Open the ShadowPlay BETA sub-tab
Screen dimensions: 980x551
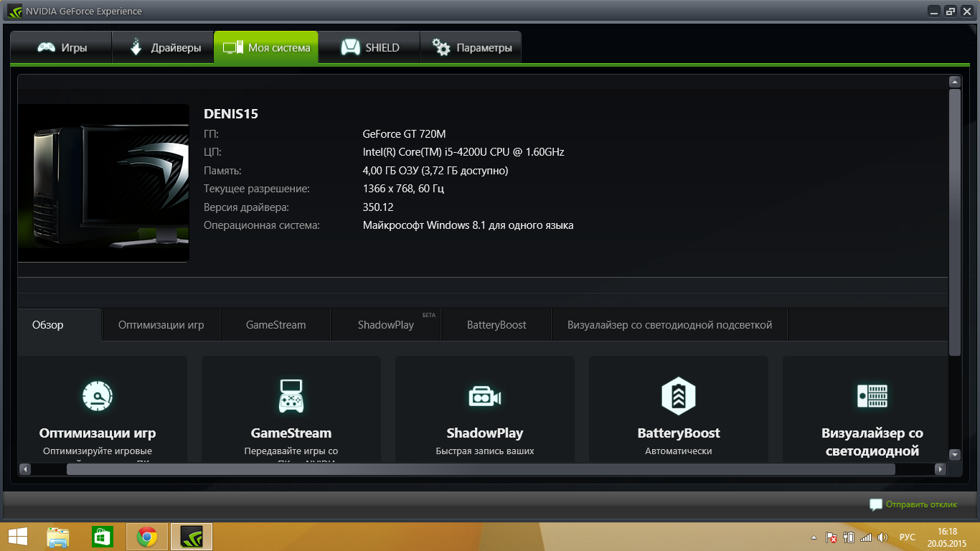pos(386,325)
